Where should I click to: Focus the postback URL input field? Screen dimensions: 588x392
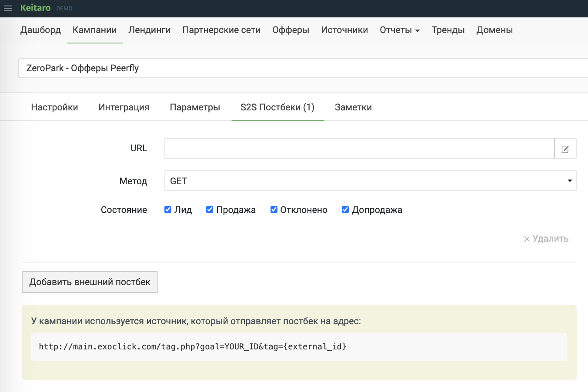click(360, 149)
